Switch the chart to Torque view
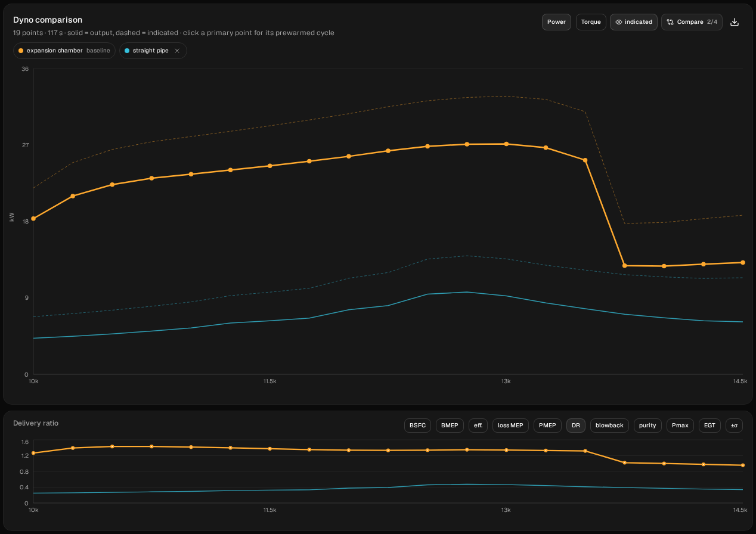756x534 pixels. click(x=591, y=22)
